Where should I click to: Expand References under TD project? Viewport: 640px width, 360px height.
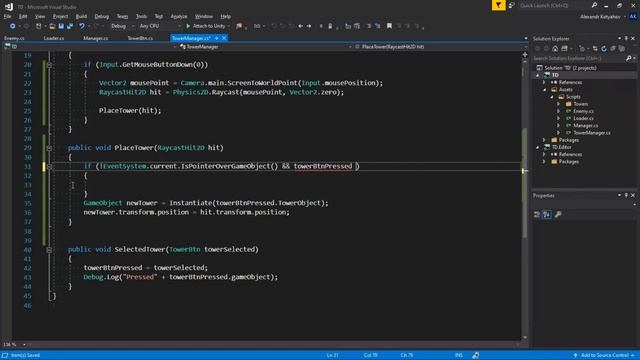pos(544,82)
